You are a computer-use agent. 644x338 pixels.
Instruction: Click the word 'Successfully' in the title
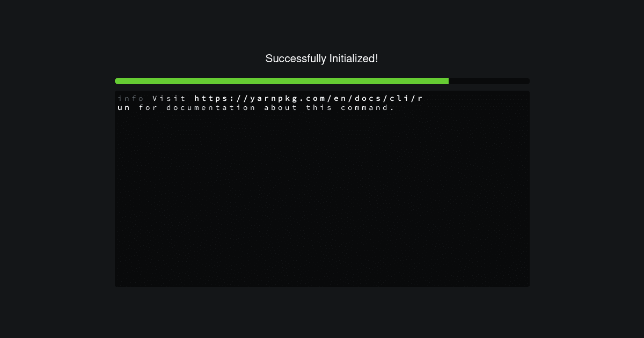[x=292, y=59]
